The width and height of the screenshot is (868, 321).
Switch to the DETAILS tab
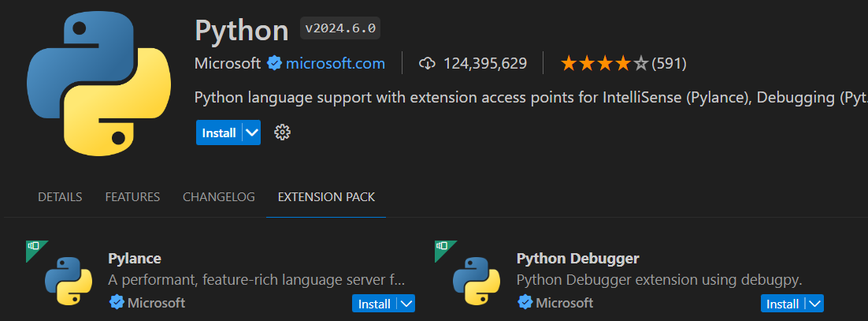pos(60,197)
